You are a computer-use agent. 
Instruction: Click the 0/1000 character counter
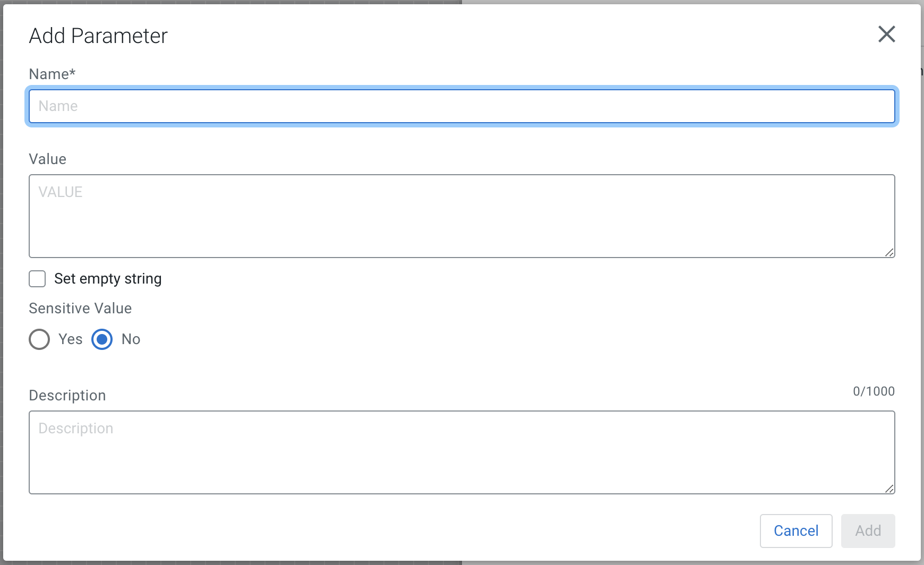click(874, 391)
